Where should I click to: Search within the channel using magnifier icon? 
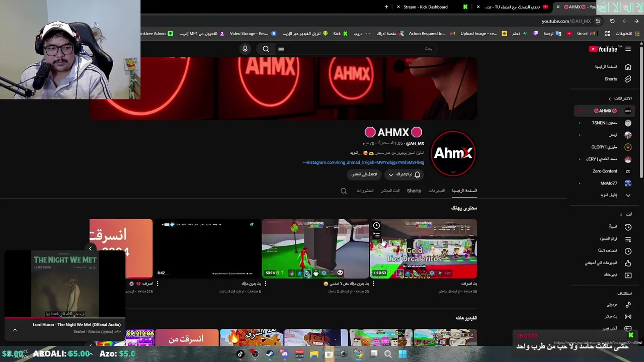(x=344, y=191)
